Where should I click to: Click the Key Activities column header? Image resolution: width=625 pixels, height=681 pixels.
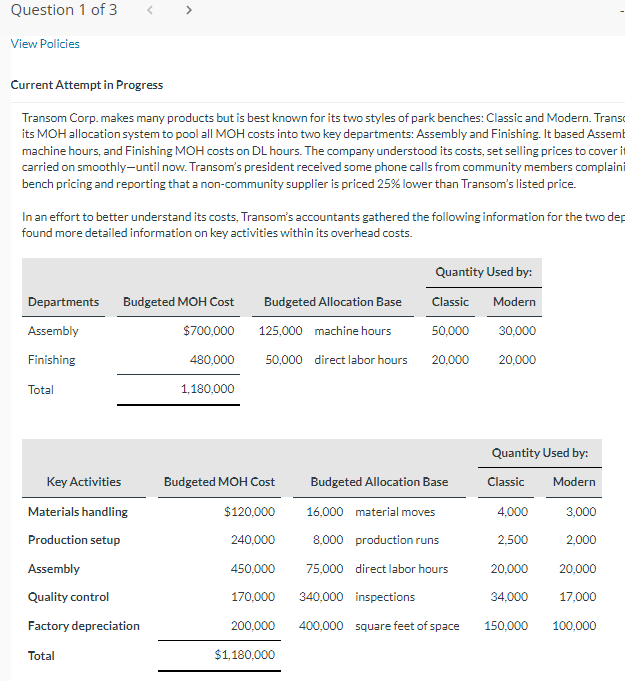click(x=84, y=482)
